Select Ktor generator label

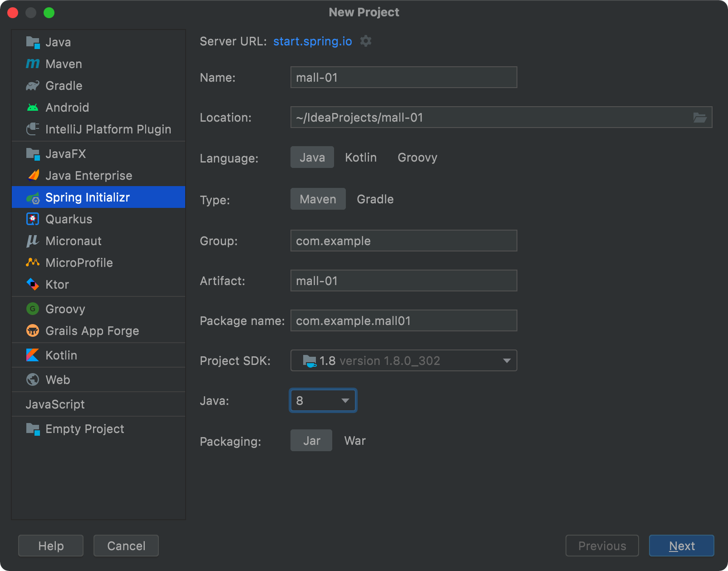57,285
